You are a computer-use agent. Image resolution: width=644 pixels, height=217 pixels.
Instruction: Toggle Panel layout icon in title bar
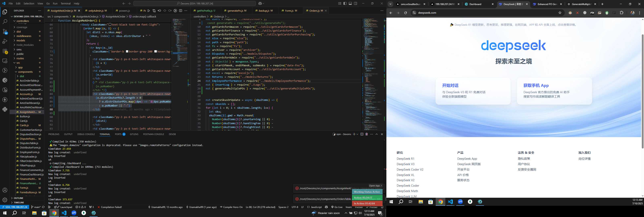(350, 3)
